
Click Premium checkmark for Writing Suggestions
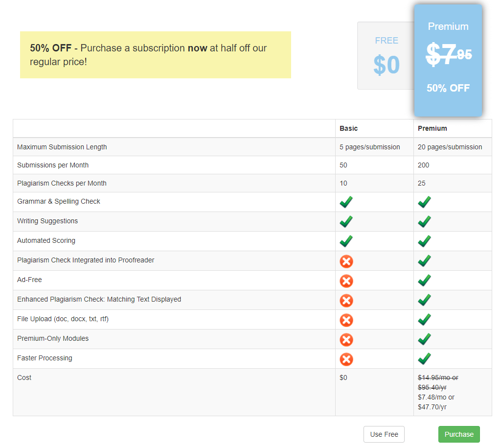pyautogui.click(x=424, y=221)
